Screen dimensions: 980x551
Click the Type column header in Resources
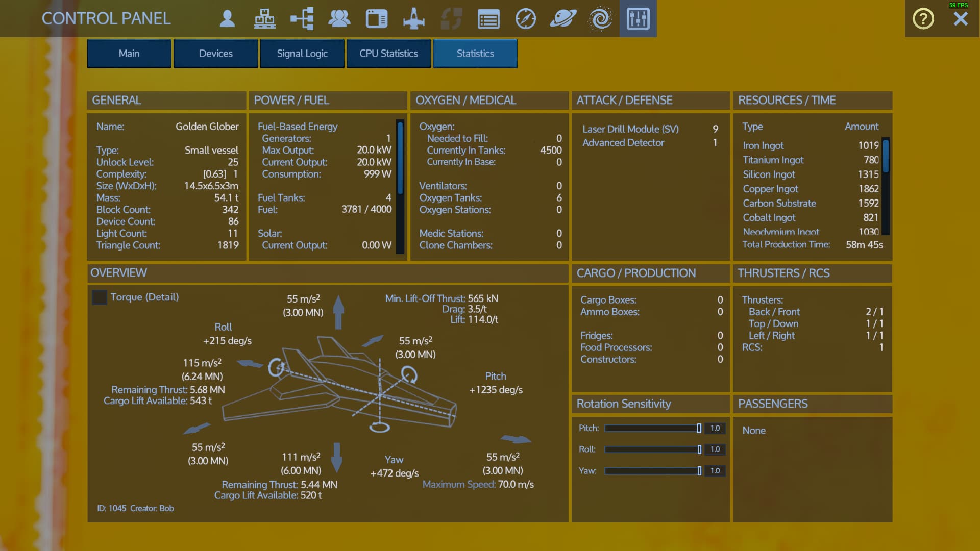tap(752, 127)
